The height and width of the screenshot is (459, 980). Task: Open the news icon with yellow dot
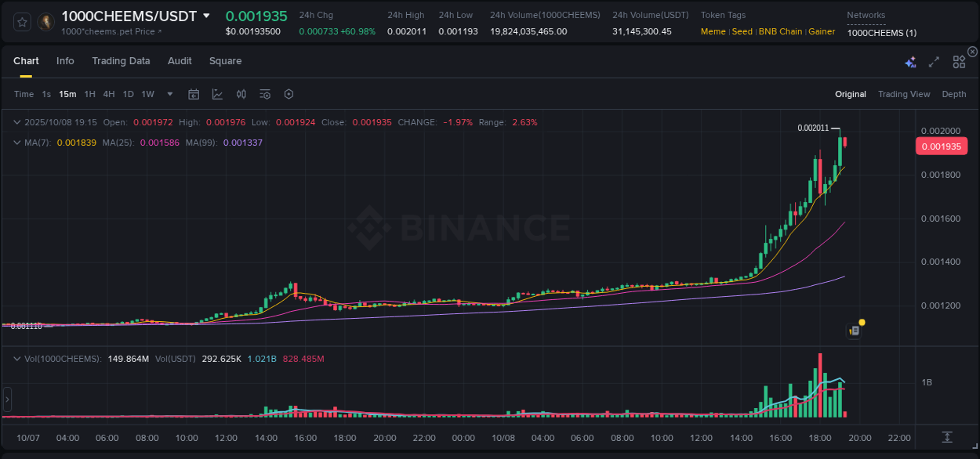(x=855, y=329)
